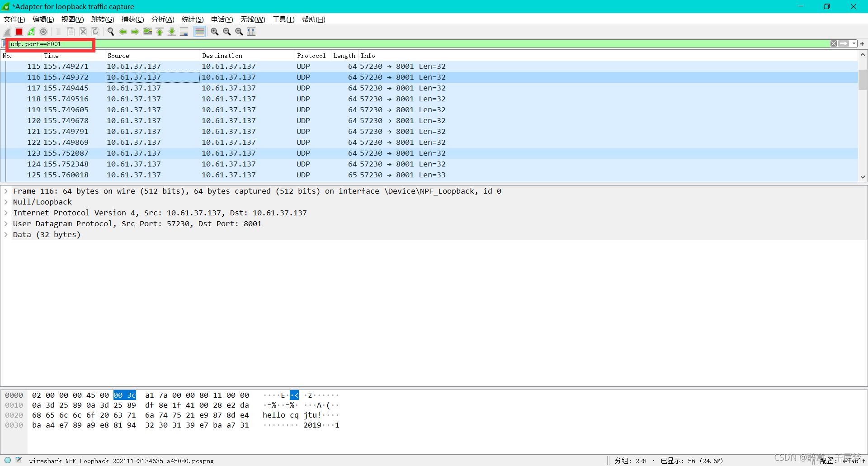Click the find packet magnifier icon

pyautogui.click(x=110, y=32)
